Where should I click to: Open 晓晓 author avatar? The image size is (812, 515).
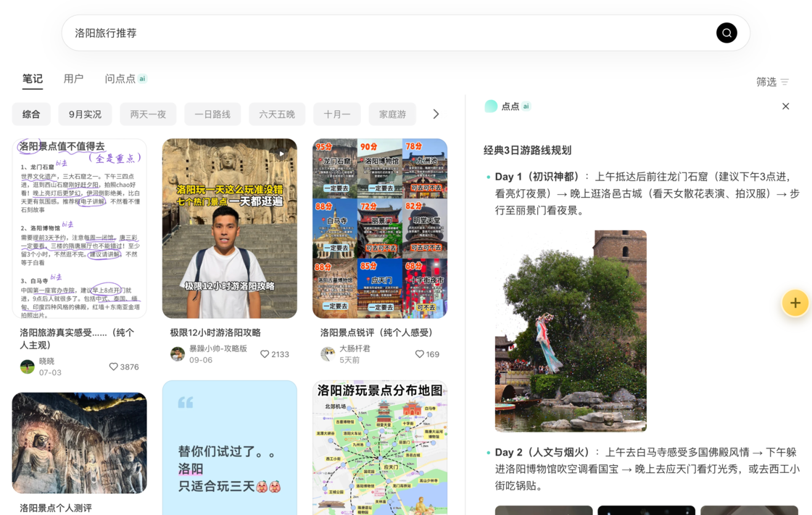(x=28, y=367)
